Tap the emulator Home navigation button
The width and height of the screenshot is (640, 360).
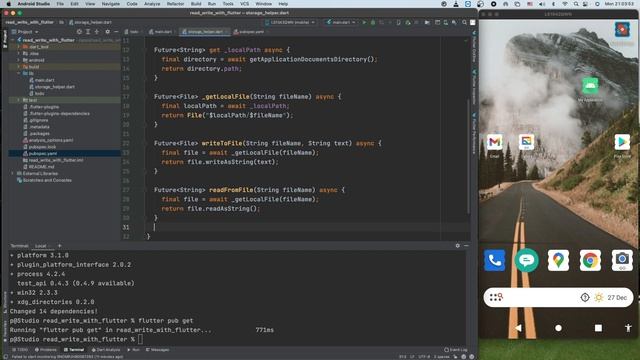pos(558,328)
